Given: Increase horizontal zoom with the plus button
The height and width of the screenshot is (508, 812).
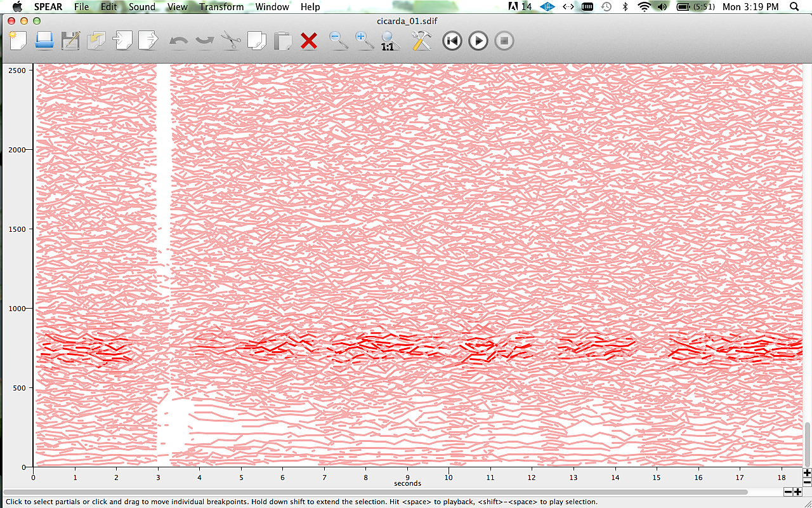Looking at the screenshot, I should [x=797, y=492].
